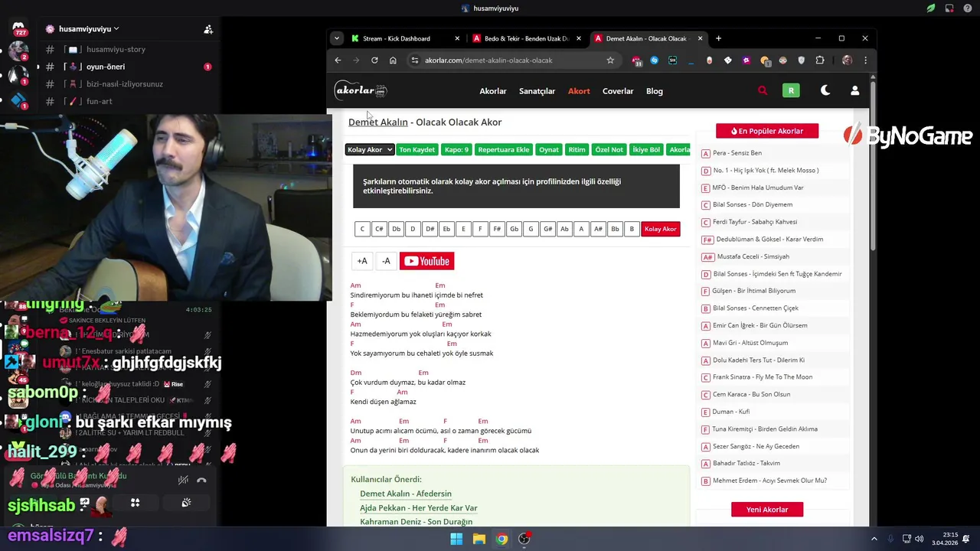Decrease font size with -A
The width and height of the screenshot is (980, 551).
tap(386, 261)
